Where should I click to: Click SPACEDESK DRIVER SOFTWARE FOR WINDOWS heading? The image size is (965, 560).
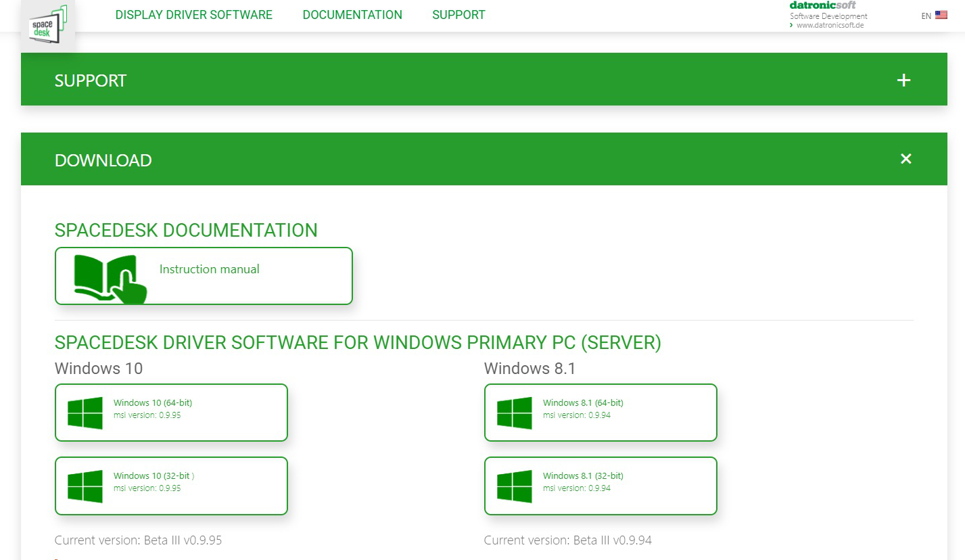pyautogui.click(x=358, y=343)
